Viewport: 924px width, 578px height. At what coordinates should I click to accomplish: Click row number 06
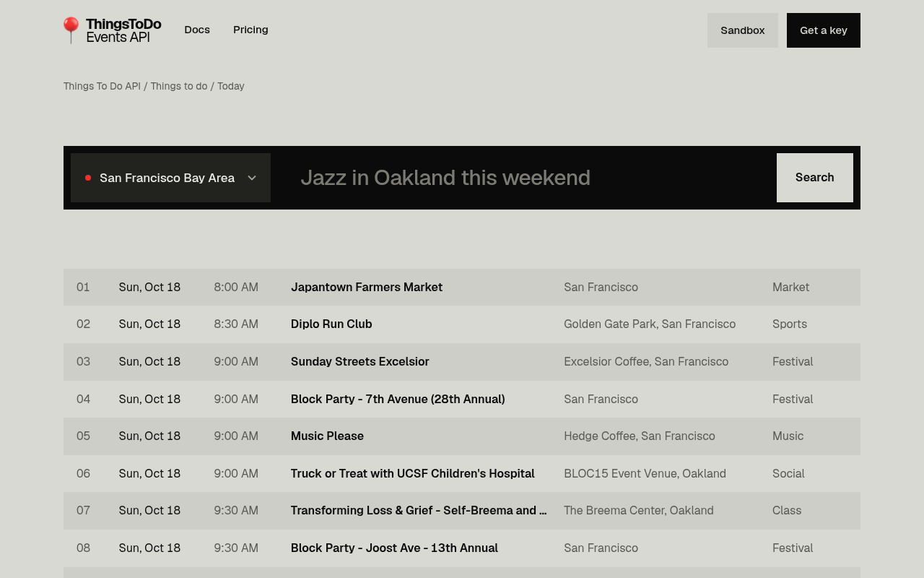tap(84, 473)
